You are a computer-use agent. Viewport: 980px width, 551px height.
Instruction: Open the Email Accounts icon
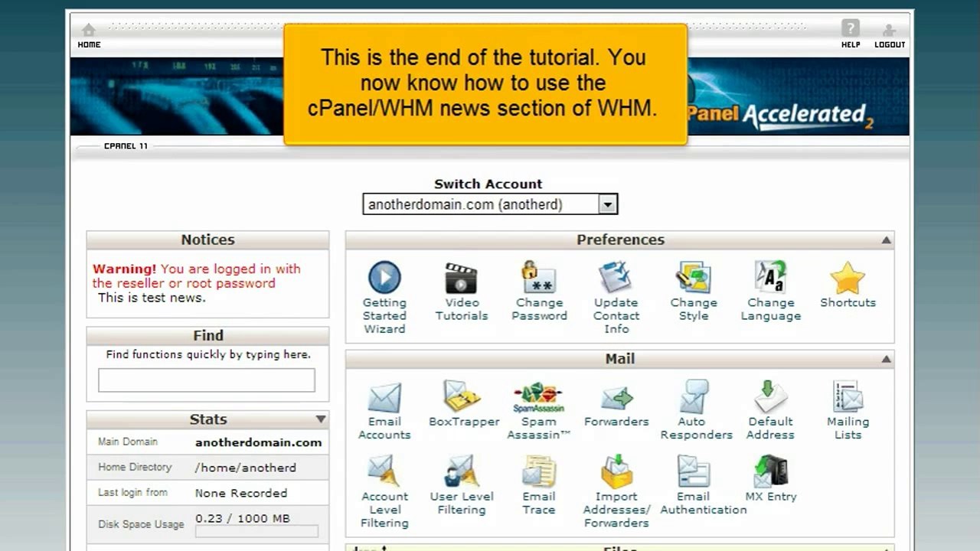[x=384, y=398]
